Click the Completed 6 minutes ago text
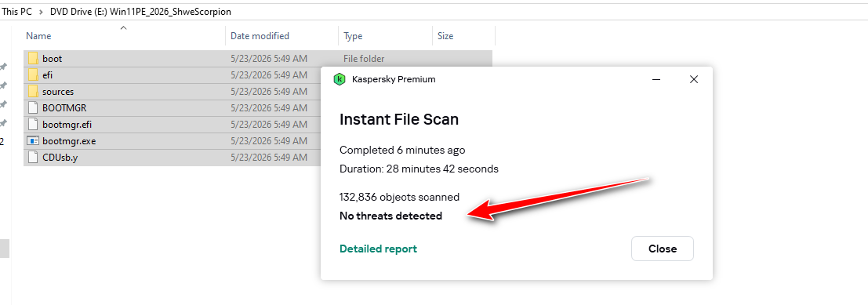The width and height of the screenshot is (868, 305). (402, 150)
